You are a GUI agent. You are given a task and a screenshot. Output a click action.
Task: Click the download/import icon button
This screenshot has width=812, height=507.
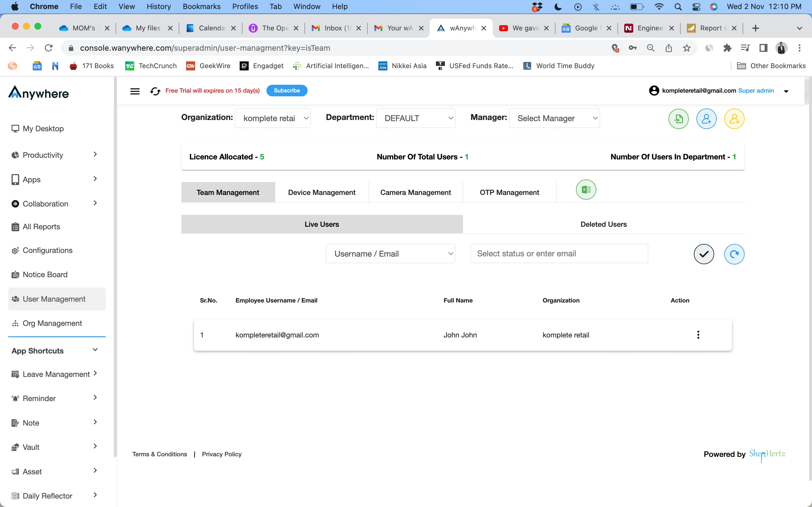679,119
